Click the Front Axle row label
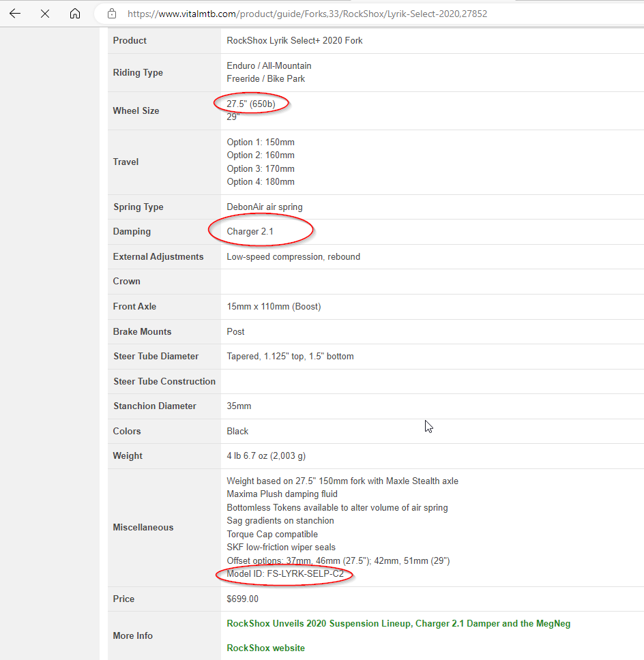 134,306
